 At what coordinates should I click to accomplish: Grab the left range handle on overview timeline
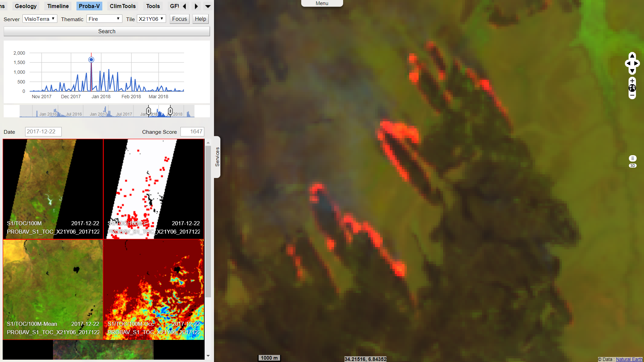tap(149, 111)
